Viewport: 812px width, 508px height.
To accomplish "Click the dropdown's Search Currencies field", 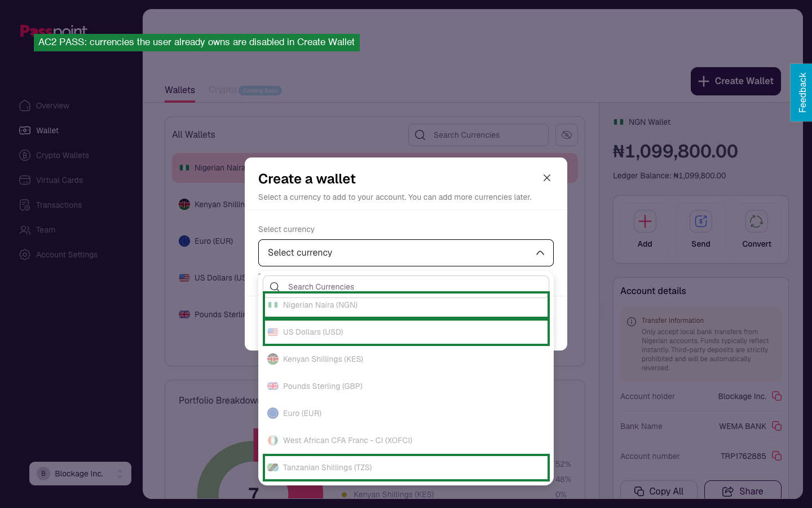I will coord(406,286).
